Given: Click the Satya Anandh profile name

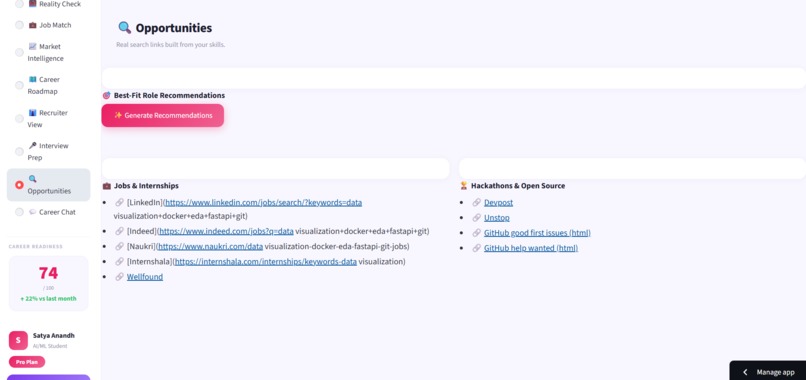Looking at the screenshot, I should click(x=54, y=335).
